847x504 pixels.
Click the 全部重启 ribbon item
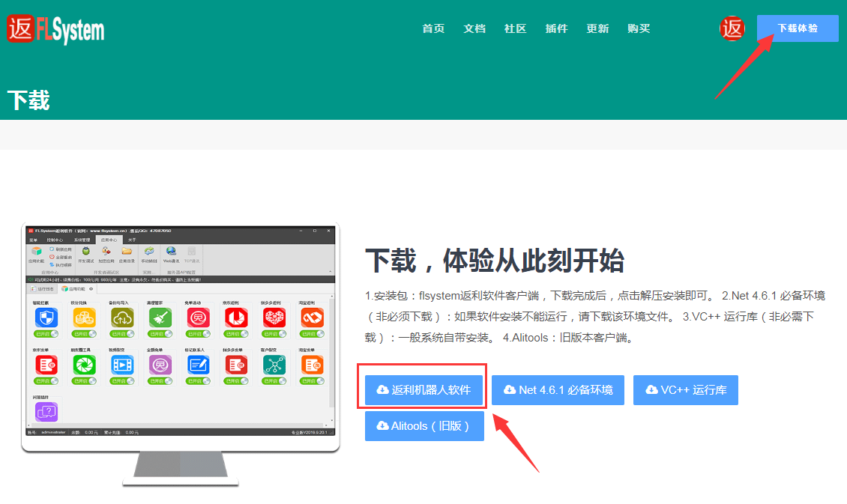point(61,257)
